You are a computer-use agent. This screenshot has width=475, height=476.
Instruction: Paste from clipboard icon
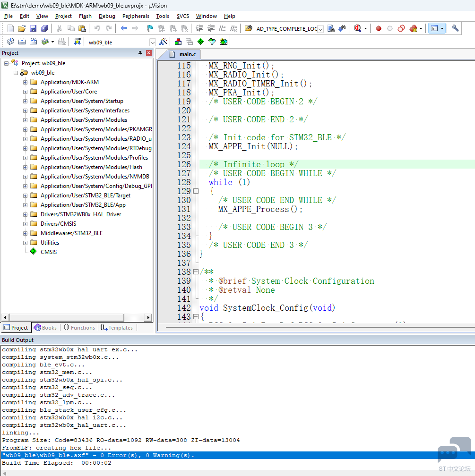(82, 28)
